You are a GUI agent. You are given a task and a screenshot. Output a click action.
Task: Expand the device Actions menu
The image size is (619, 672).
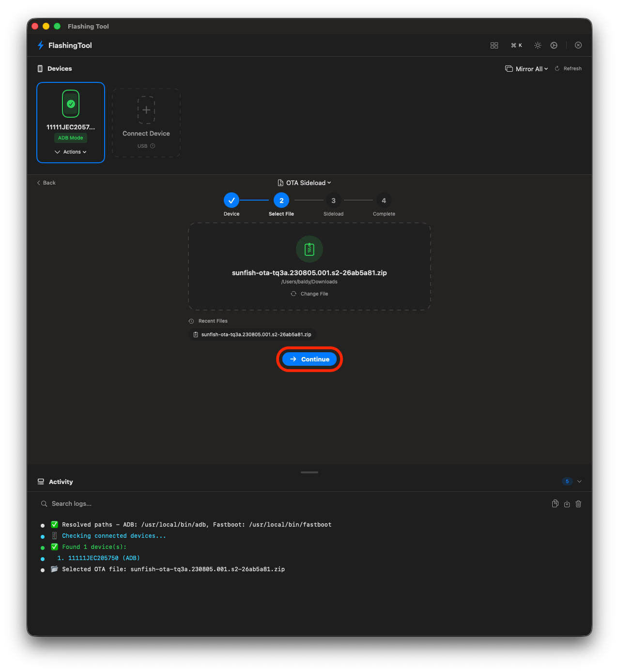click(x=71, y=152)
